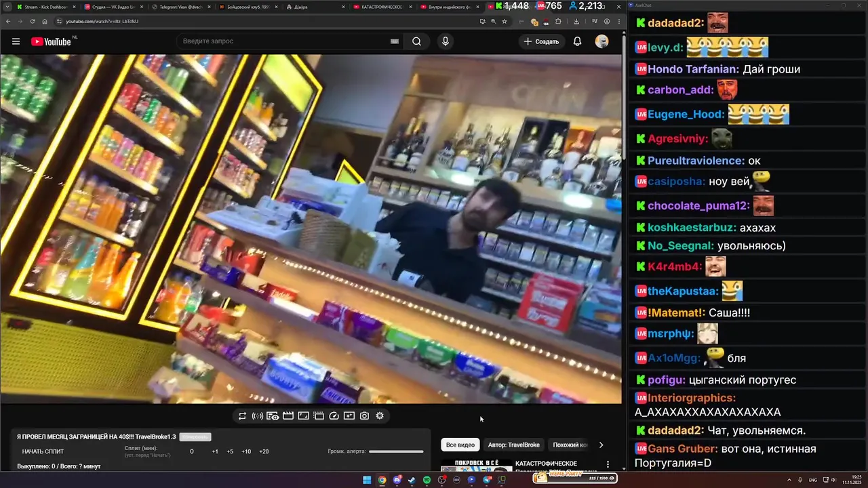
Task: Click the gray button beside the video title
Action: (x=195, y=437)
